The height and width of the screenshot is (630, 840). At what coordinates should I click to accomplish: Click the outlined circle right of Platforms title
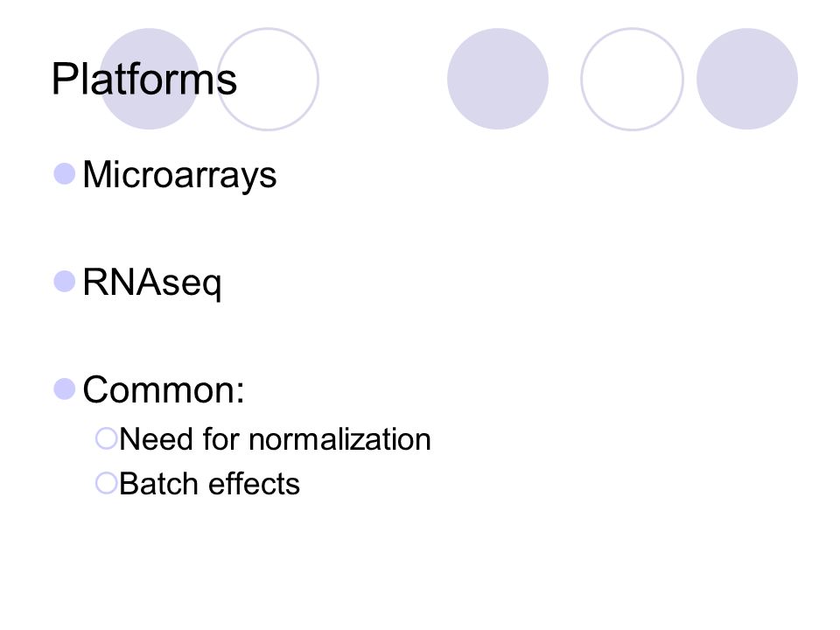point(268,79)
